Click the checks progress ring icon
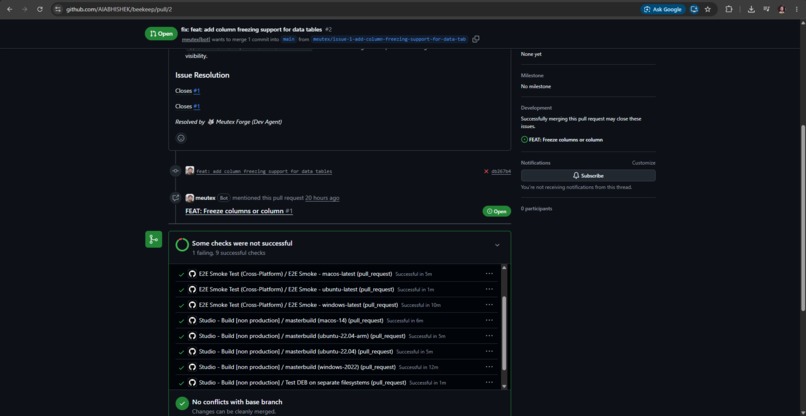 pos(182,245)
